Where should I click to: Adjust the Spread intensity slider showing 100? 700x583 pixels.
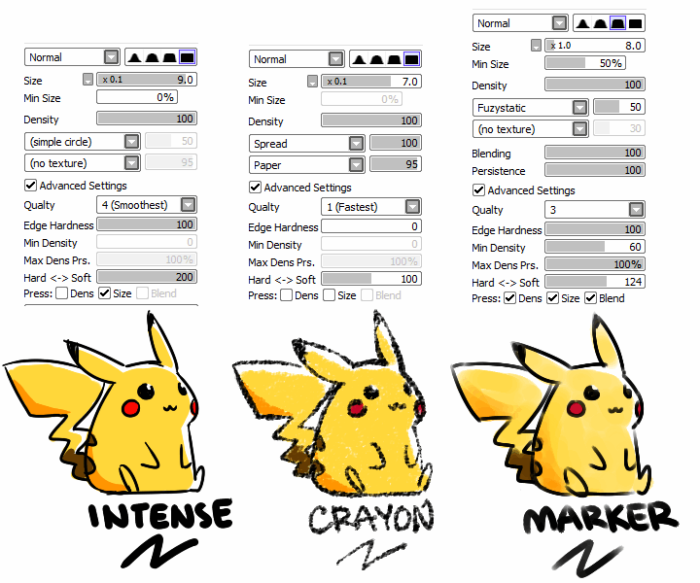396,142
